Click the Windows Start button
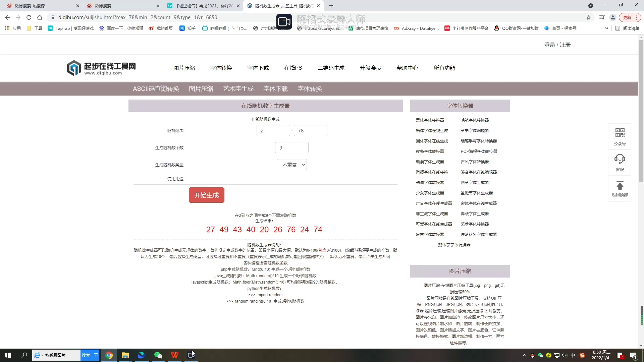This screenshot has height=362, width=644. [x=7, y=355]
